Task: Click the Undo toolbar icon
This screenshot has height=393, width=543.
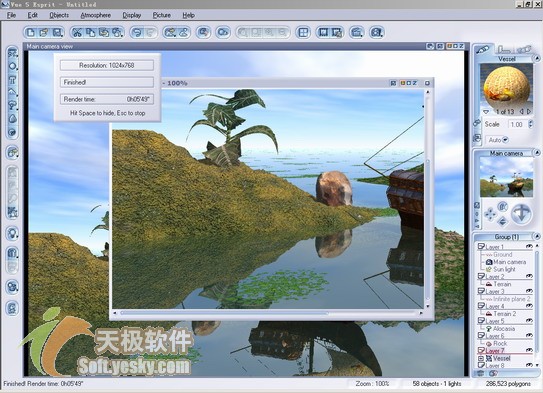Action: 137,33
